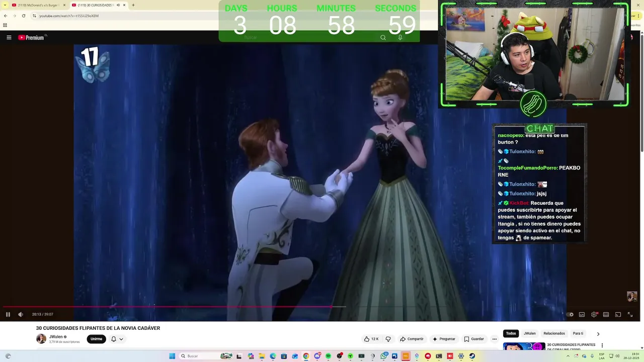
Task: Open Spotify from the taskbar
Action: click(328, 356)
